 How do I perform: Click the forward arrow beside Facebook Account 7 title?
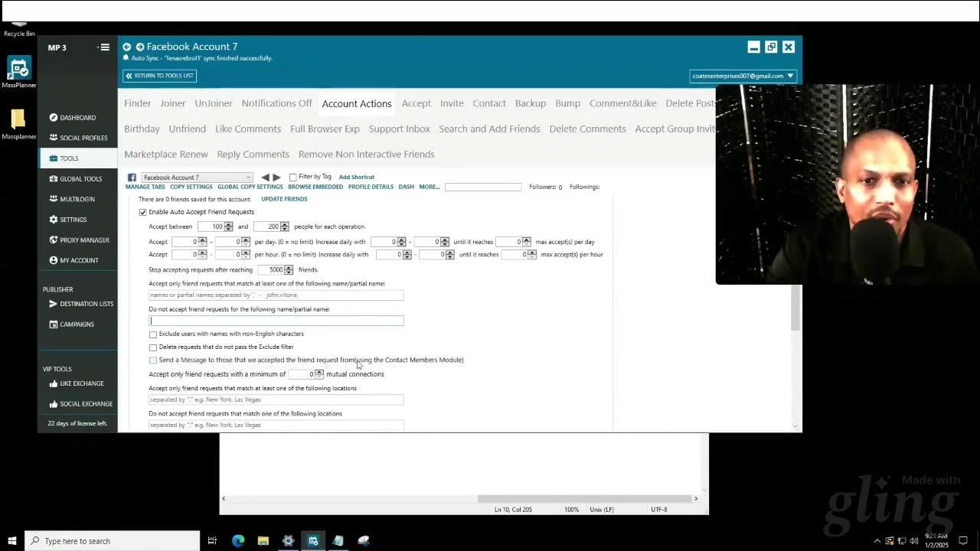click(140, 47)
